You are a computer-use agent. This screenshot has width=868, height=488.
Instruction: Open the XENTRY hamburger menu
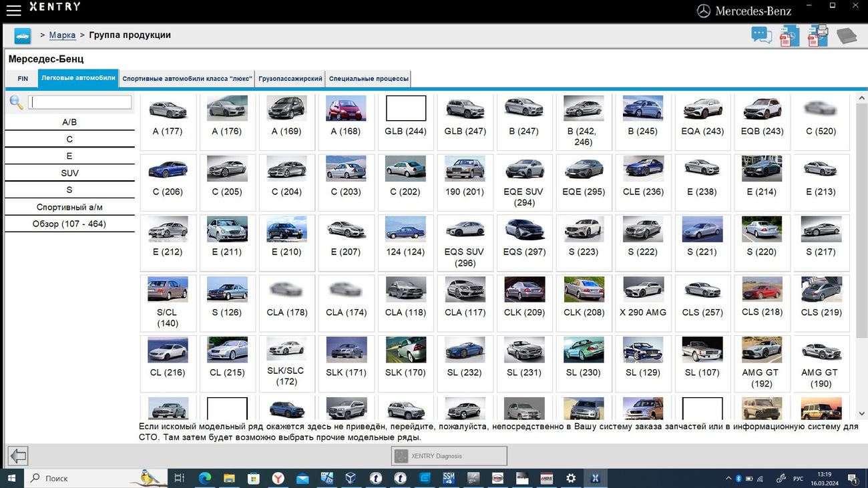coord(13,11)
